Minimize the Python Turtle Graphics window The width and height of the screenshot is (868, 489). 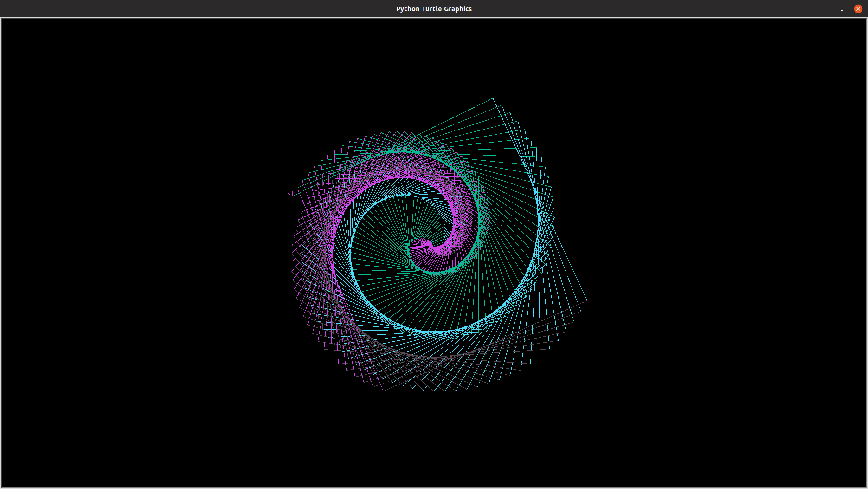(827, 9)
